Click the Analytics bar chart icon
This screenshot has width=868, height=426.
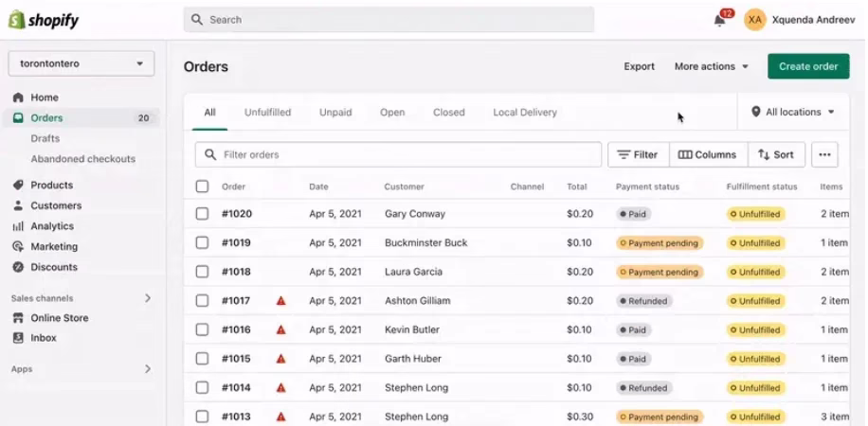[x=18, y=226]
